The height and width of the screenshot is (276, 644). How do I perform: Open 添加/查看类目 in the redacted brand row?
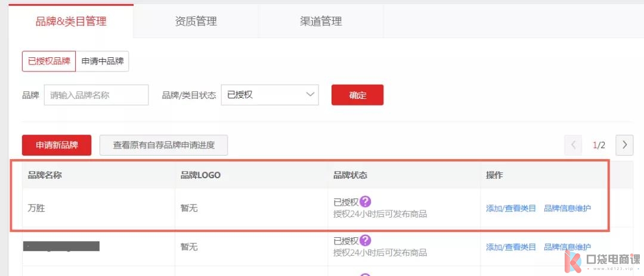coord(511,247)
